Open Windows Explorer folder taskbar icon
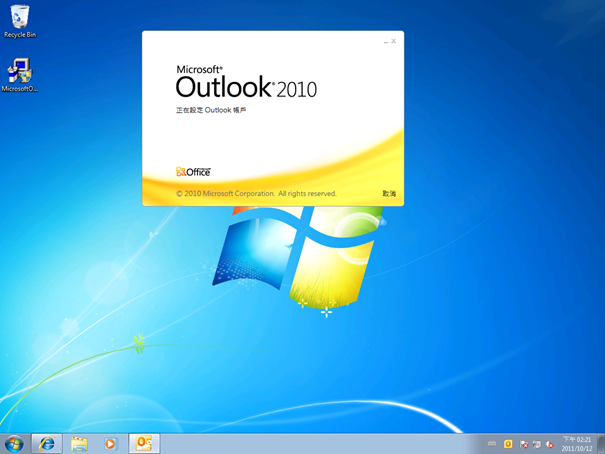This screenshot has width=605, height=454. coord(79,444)
